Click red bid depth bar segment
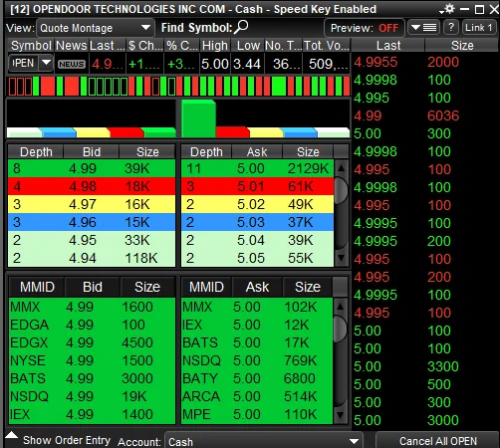The height and width of the screenshot is (448, 500). tap(125, 132)
